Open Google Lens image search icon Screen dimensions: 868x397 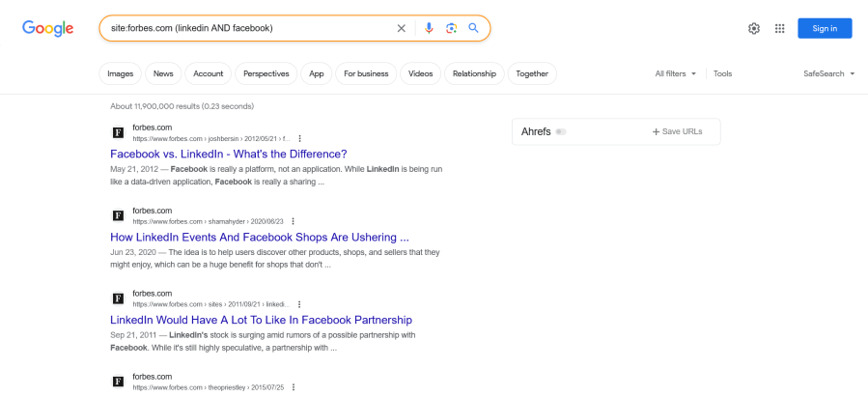(451, 28)
